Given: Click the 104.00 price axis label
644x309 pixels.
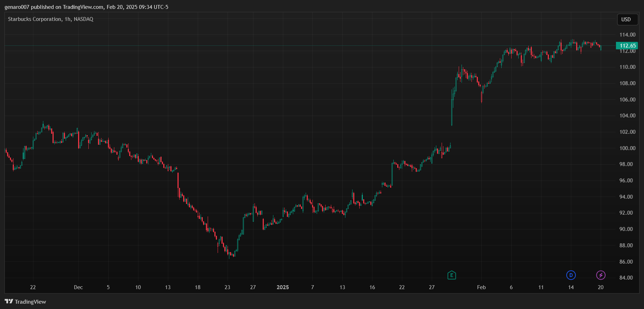Looking at the screenshot, I should click(x=627, y=115).
